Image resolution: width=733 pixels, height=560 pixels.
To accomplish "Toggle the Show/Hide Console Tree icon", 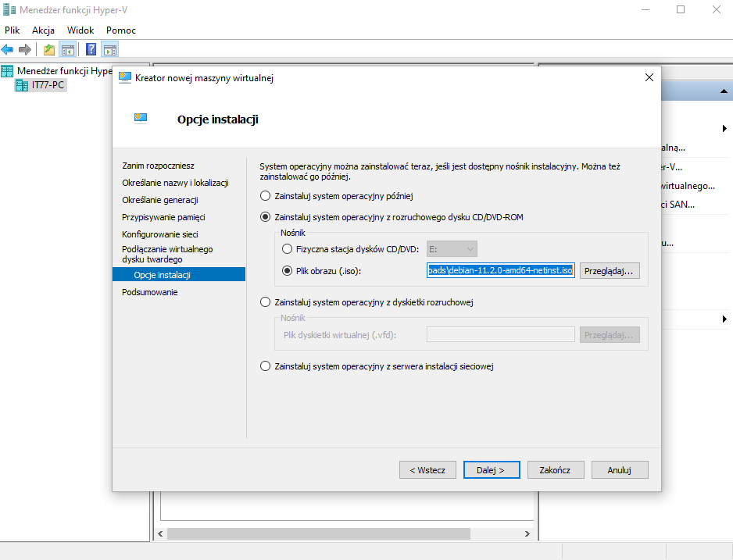I will pyautogui.click(x=68, y=50).
